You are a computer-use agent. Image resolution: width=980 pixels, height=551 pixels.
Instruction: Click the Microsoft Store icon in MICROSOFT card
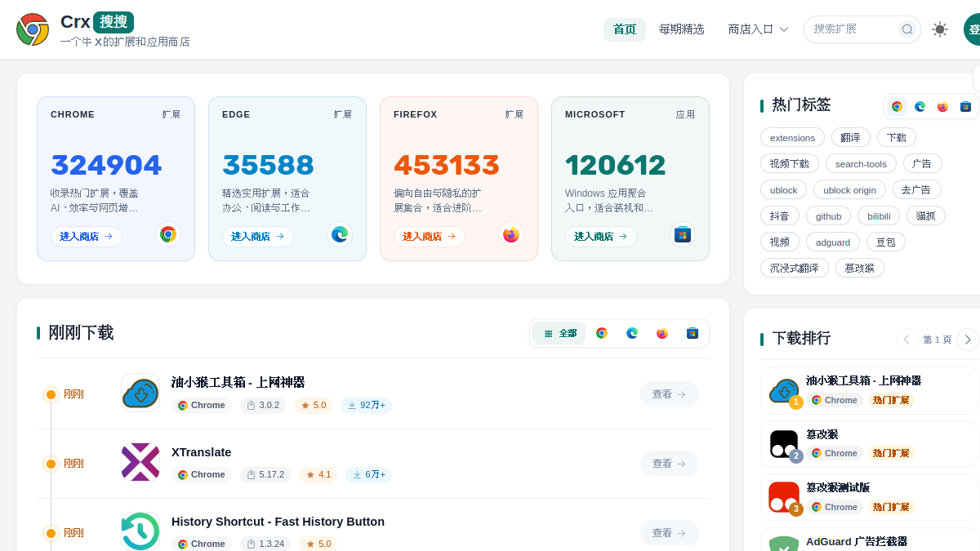[683, 235]
